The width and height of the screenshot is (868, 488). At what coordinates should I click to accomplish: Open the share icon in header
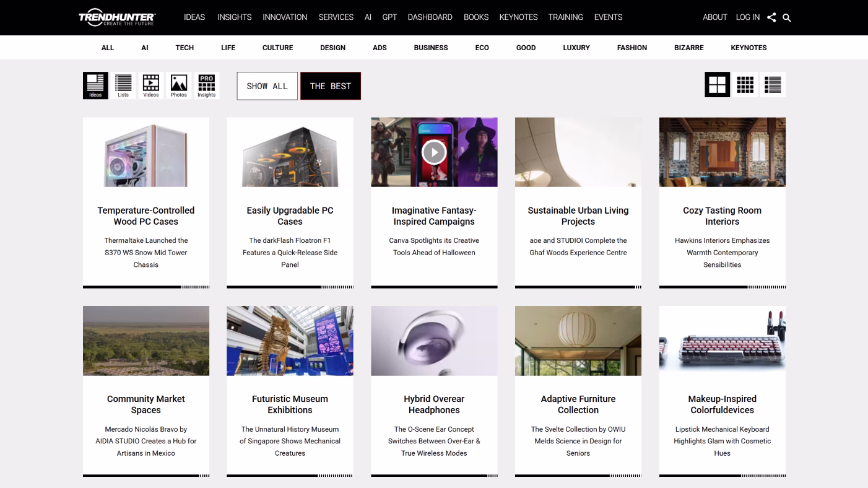(771, 17)
